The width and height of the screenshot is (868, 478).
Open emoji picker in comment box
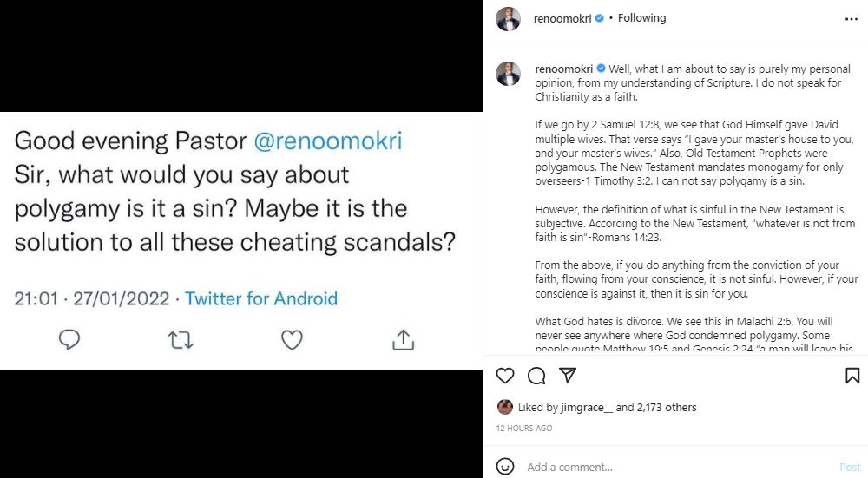[x=505, y=467]
